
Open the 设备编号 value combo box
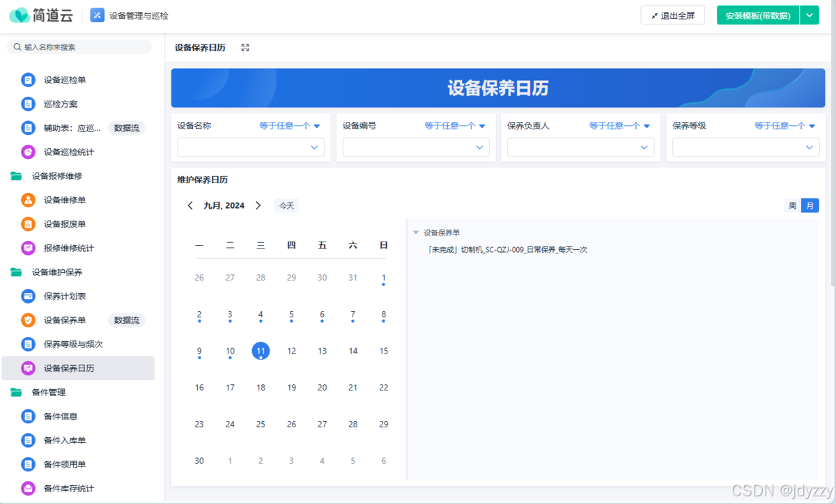click(x=416, y=147)
